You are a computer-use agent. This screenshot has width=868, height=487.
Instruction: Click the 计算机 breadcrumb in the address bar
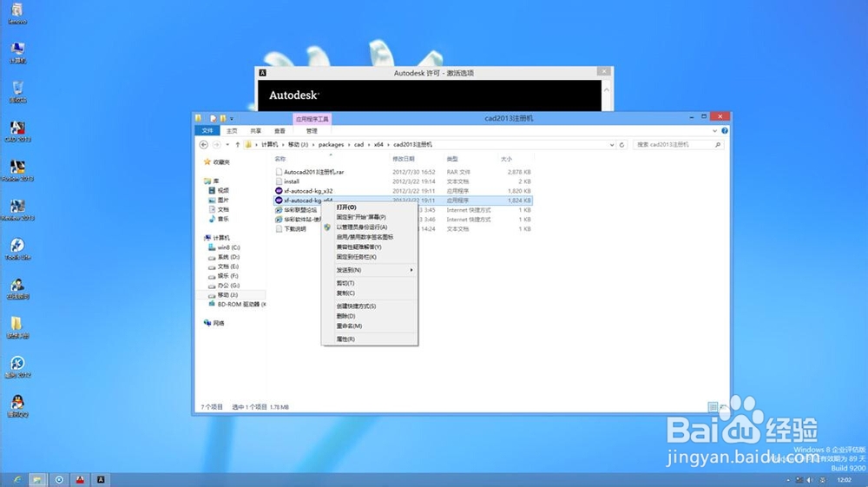pos(270,144)
